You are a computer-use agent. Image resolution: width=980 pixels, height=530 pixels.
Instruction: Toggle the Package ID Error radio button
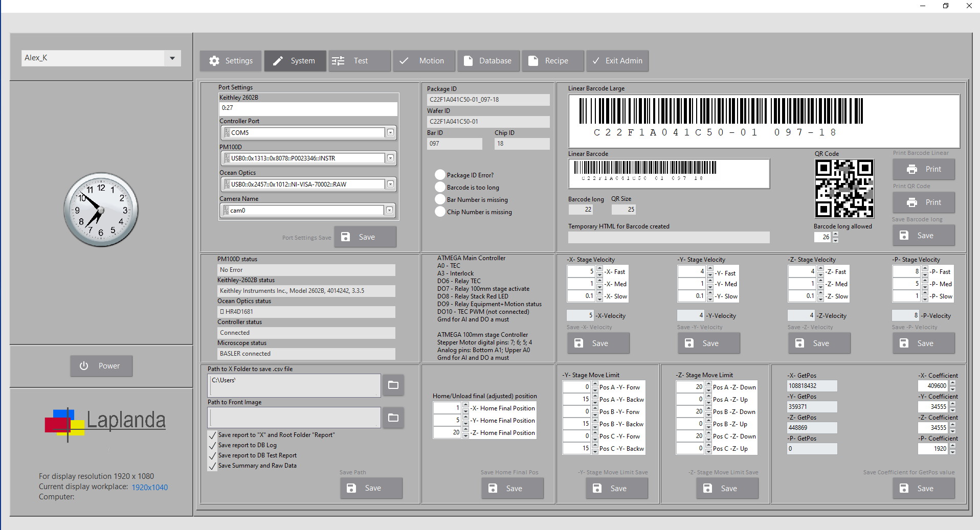pyautogui.click(x=440, y=175)
